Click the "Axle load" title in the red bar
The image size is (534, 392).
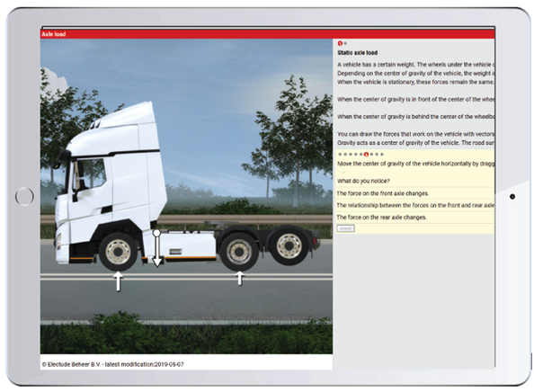(x=54, y=34)
